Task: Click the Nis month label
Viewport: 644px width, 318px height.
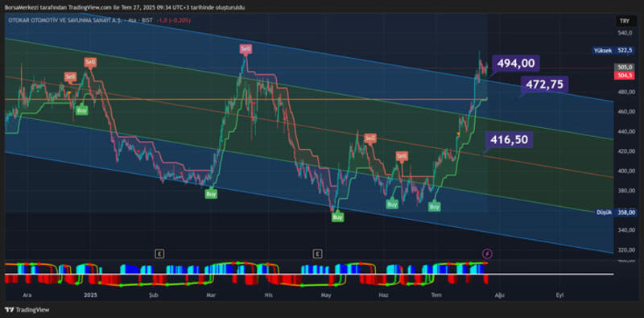Action: pyautogui.click(x=268, y=295)
